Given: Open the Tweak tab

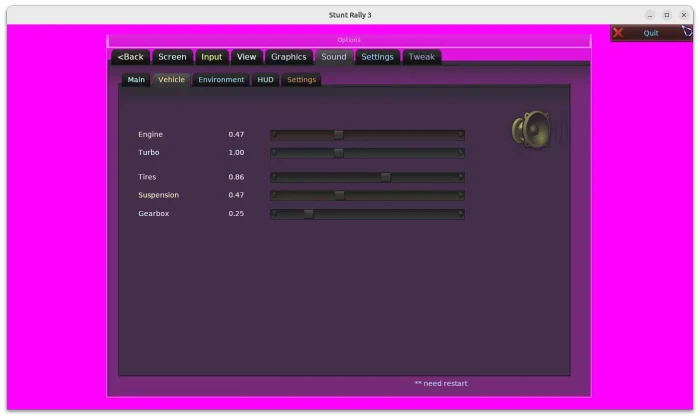Looking at the screenshot, I should (421, 57).
